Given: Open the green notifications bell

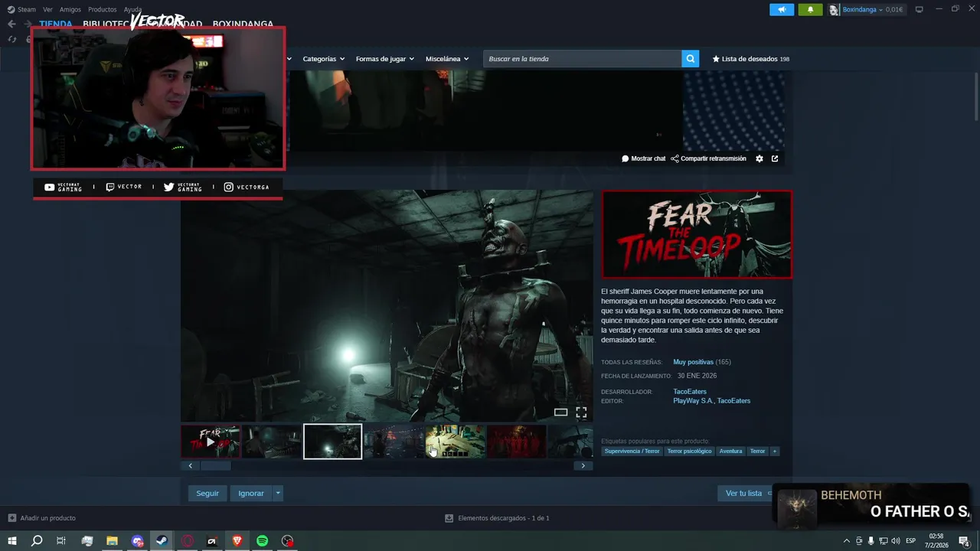Looking at the screenshot, I should click(810, 9).
